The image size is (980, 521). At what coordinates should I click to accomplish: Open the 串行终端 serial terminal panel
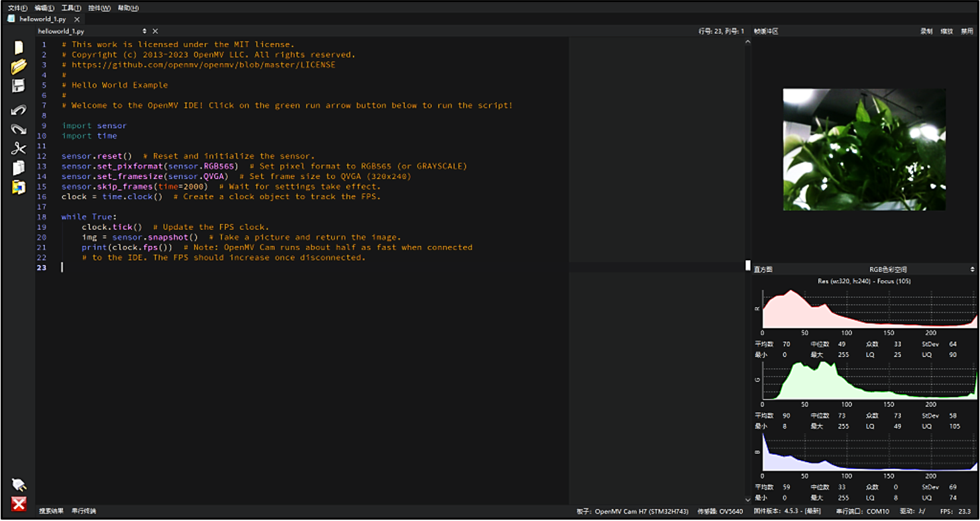pos(83,511)
